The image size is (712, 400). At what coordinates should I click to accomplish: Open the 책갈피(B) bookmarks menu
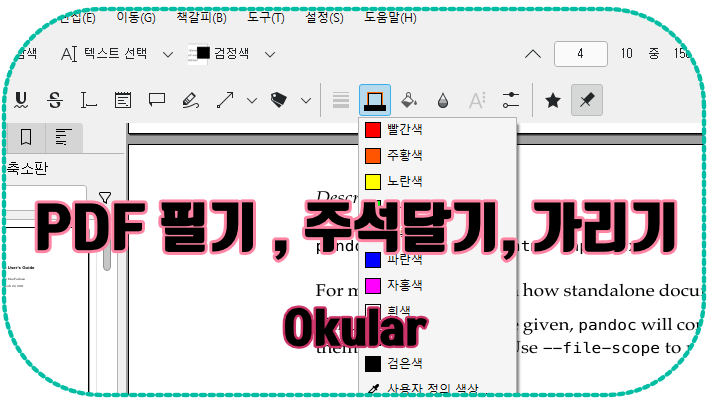coord(201,18)
